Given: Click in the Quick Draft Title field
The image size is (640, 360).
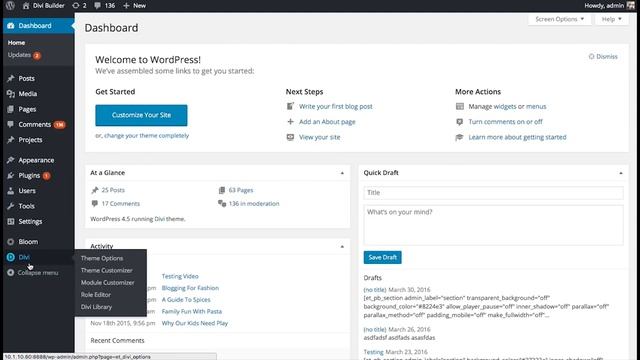Looking at the screenshot, I should 493,193.
